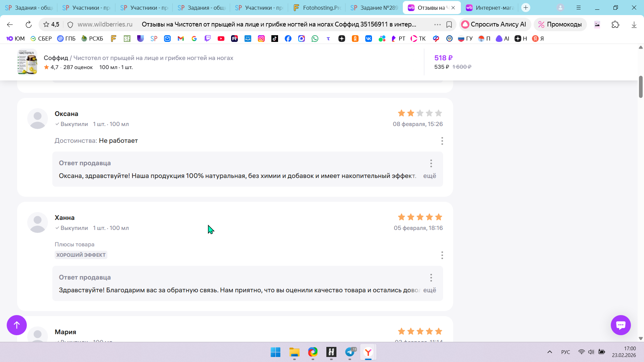Reload the page with refresh icon
The height and width of the screenshot is (362, 644).
29,24
